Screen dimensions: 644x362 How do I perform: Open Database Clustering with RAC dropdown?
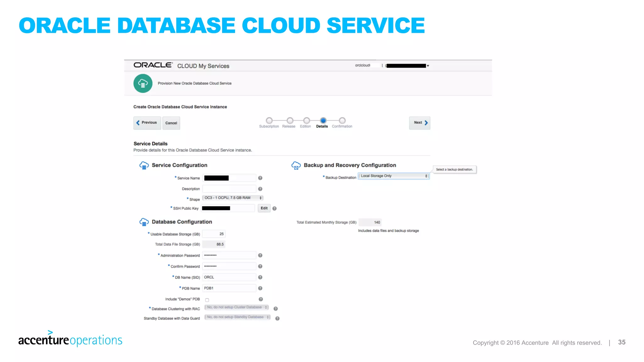[x=236, y=307]
